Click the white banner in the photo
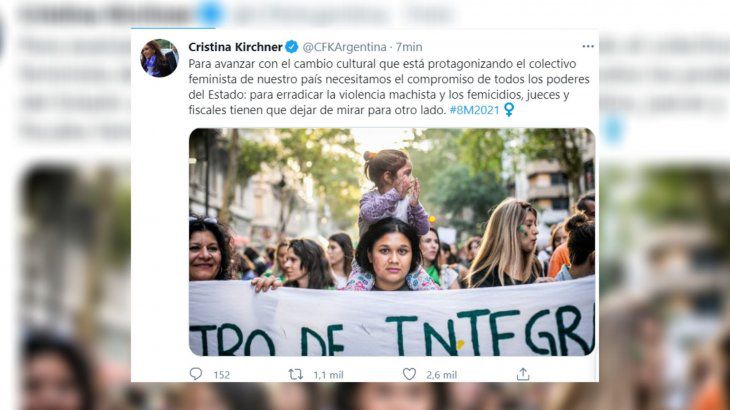This screenshot has height=410, width=730. [392, 317]
